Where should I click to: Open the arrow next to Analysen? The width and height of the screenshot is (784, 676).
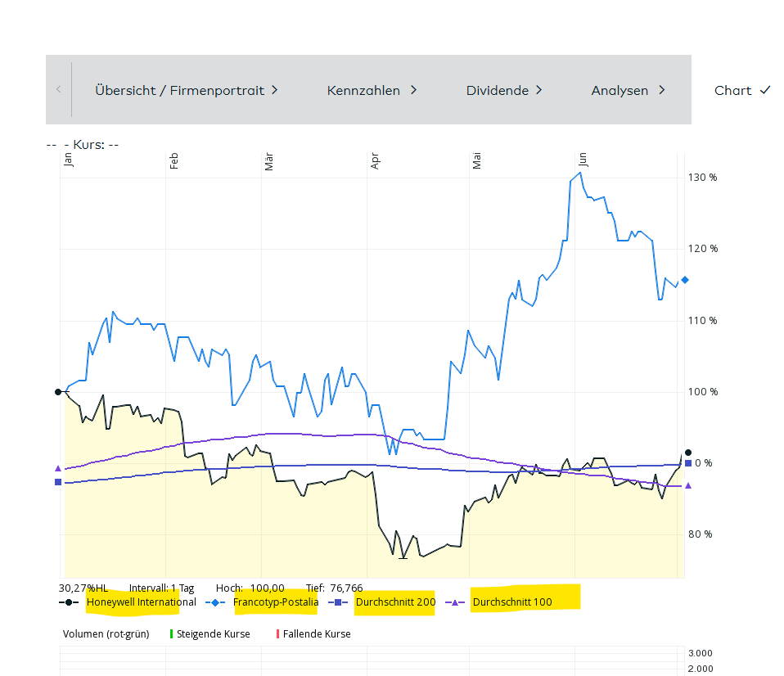661,90
